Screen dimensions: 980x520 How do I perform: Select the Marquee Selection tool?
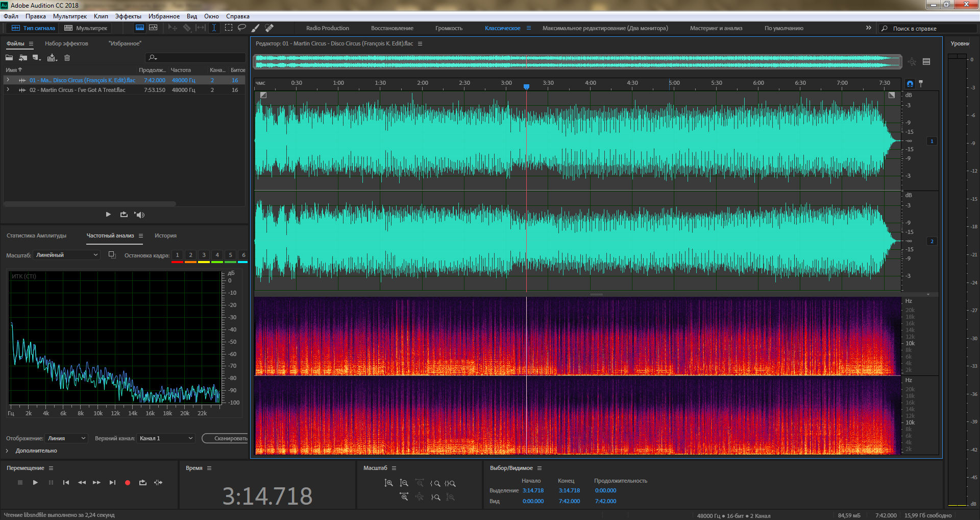pos(228,28)
